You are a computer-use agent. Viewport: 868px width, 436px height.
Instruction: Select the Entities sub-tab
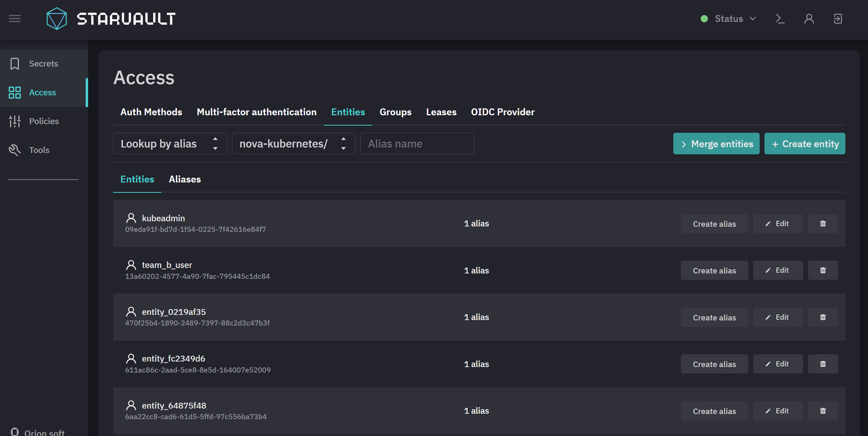[137, 179]
